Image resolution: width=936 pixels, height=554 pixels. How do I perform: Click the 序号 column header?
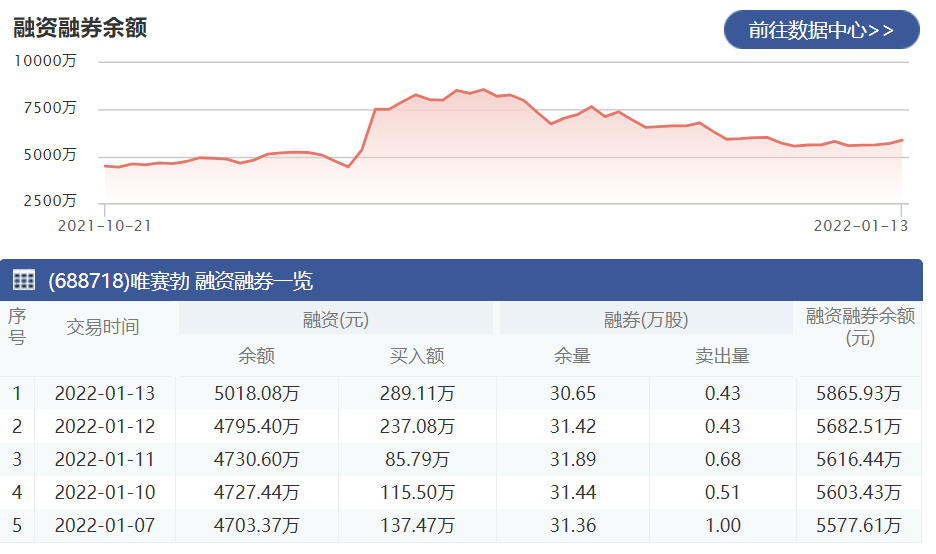pyautogui.click(x=17, y=327)
